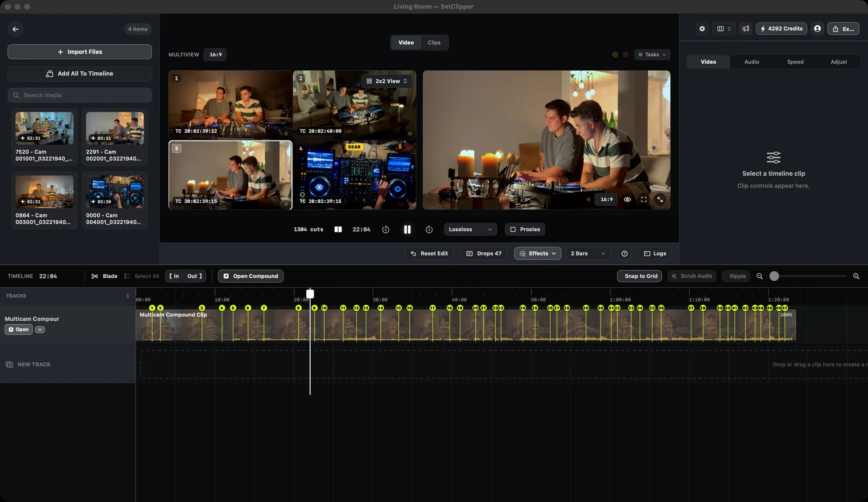This screenshot has width=868, height=502.
Task: Open the Speed inspector tab
Action: point(795,62)
